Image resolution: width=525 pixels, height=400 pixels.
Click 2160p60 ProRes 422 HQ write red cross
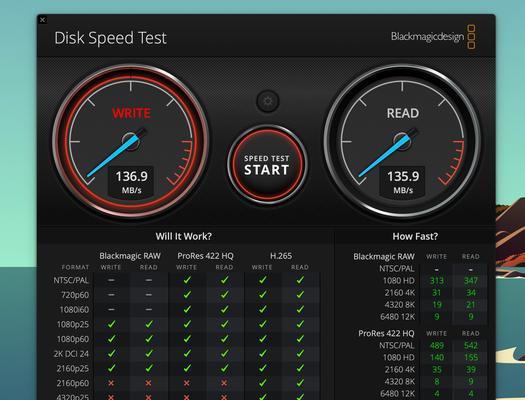pos(187,383)
